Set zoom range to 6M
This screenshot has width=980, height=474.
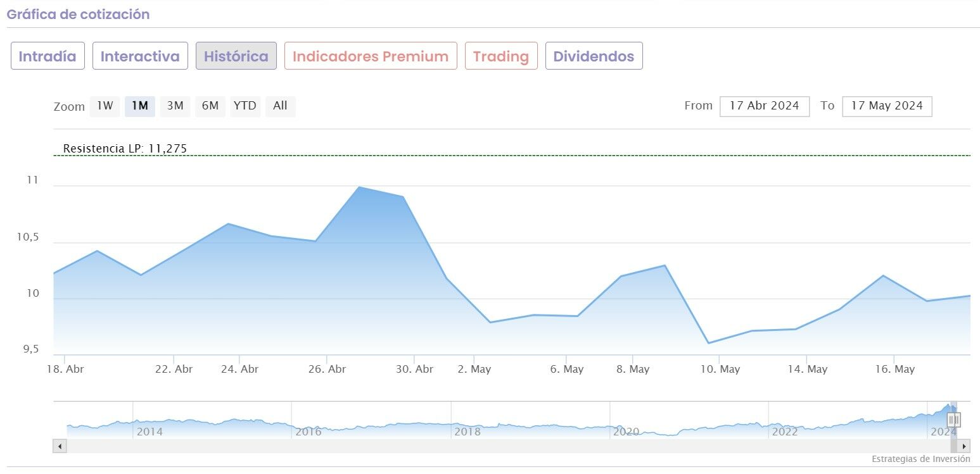pos(210,106)
